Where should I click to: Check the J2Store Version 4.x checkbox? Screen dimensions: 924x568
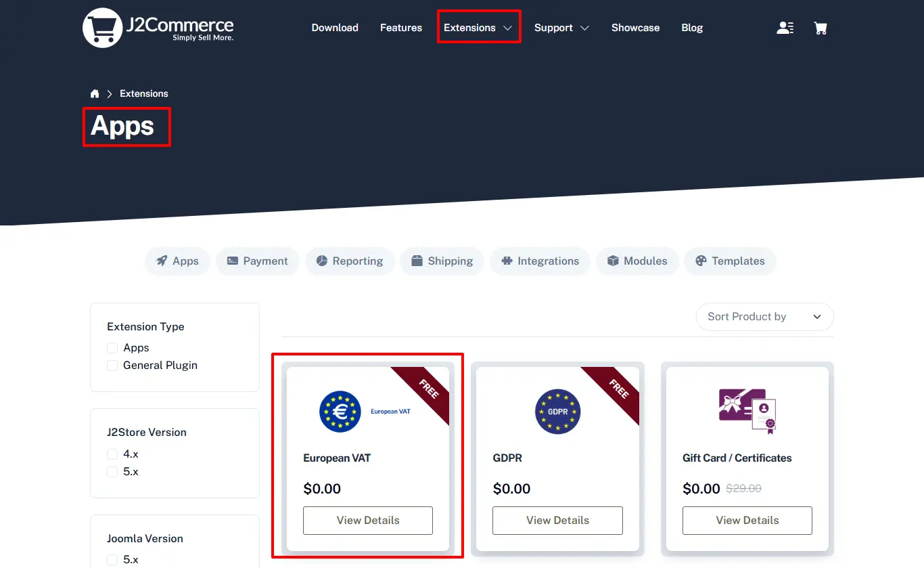coord(112,454)
